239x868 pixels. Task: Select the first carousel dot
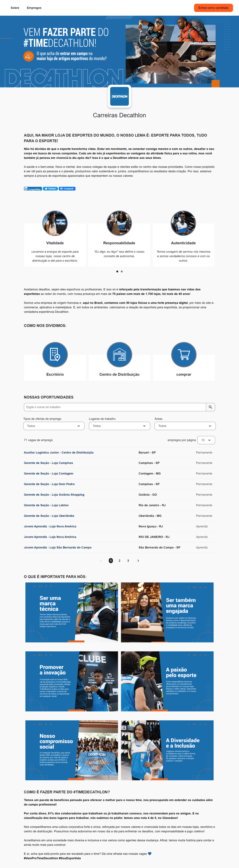click(117, 271)
